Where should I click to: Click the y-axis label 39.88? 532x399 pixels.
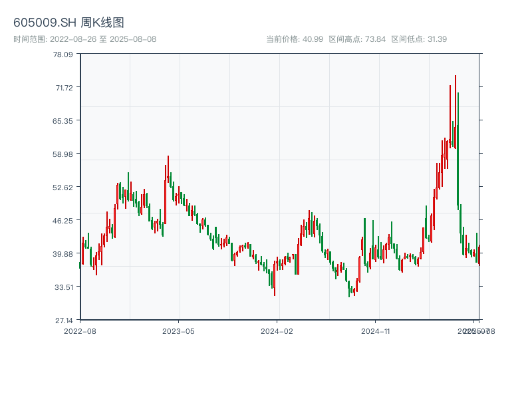63,254
